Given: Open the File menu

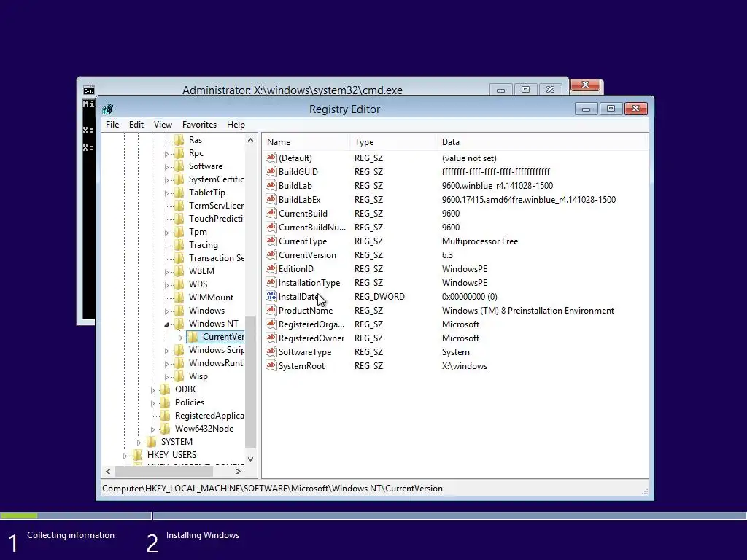Looking at the screenshot, I should coord(112,125).
